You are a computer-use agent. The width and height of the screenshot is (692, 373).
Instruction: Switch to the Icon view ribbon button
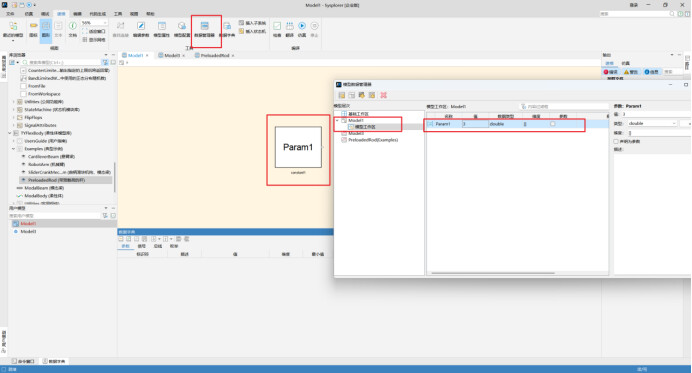[x=34, y=29]
